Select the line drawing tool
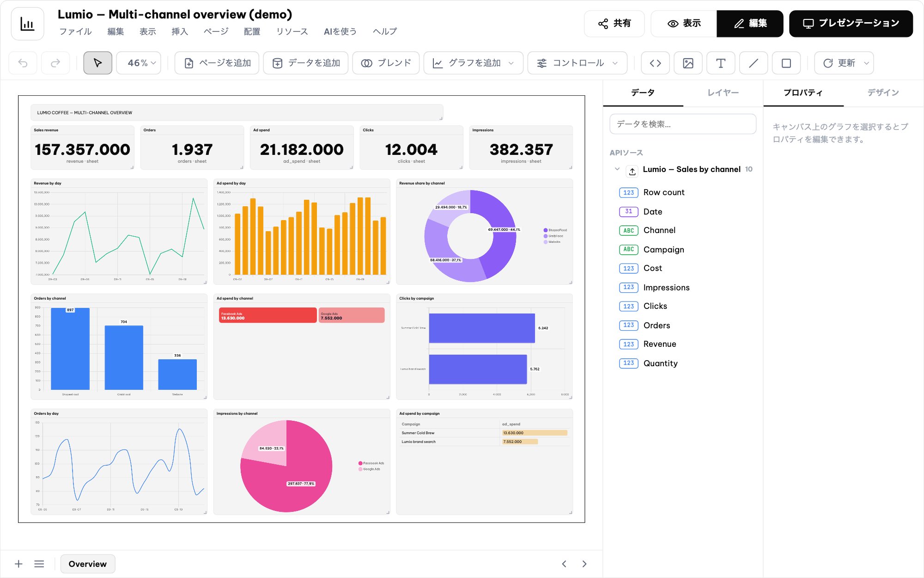The width and height of the screenshot is (924, 578). point(754,63)
